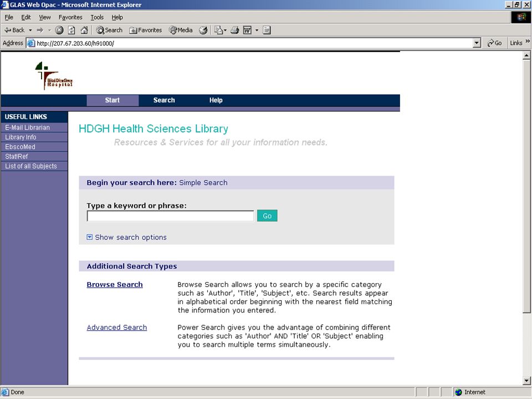The image size is (532, 399).
Task: Click the HDGH Health Sciences Library heading
Action: click(154, 129)
